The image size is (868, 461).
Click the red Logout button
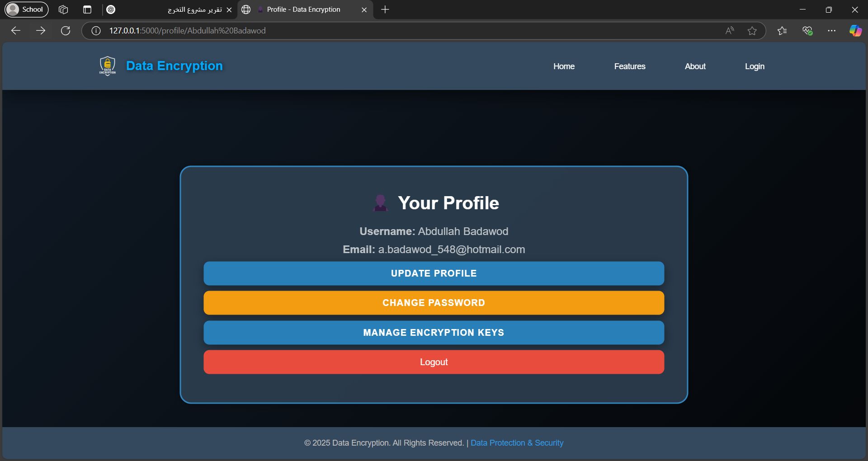434,362
